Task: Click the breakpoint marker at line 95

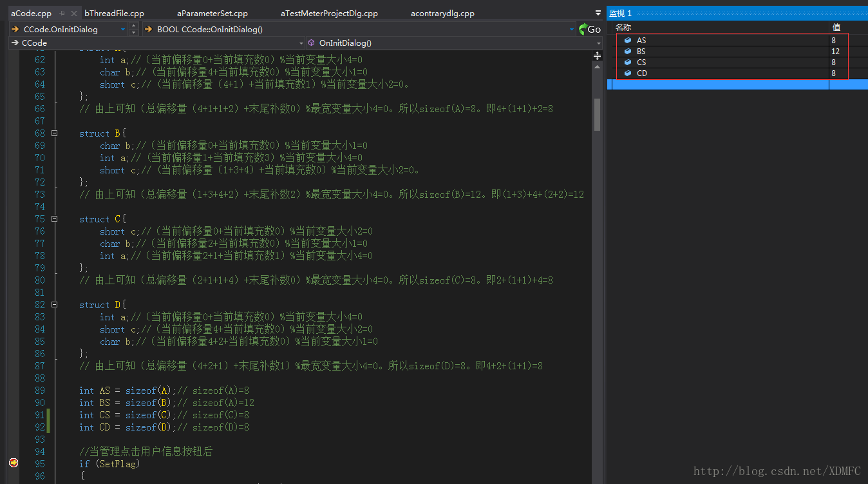Action: (14, 463)
